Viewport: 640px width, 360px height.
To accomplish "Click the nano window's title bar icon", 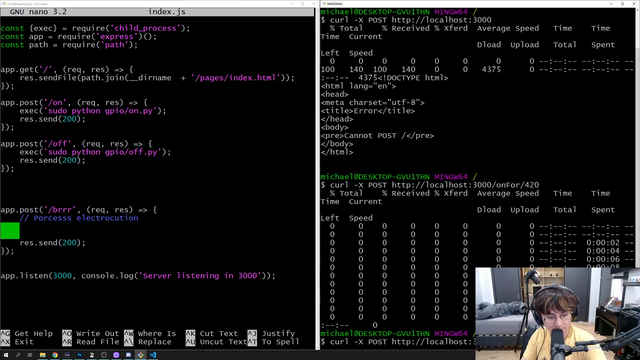I will pyautogui.click(x=3, y=4).
